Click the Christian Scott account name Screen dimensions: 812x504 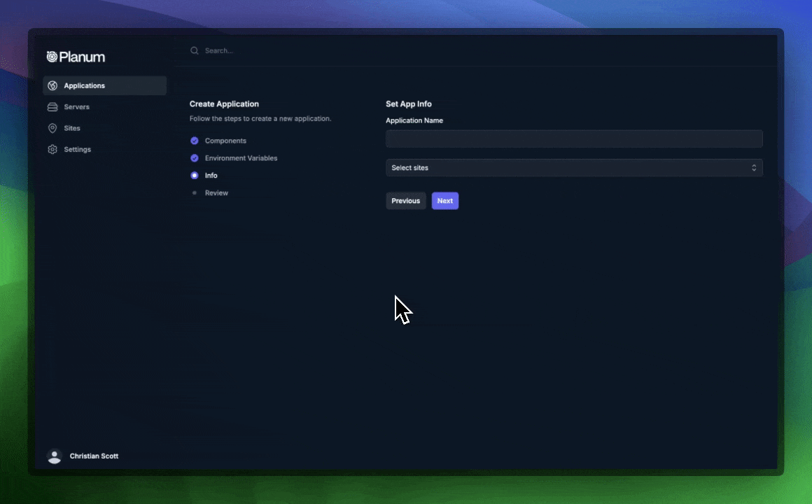(93, 456)
